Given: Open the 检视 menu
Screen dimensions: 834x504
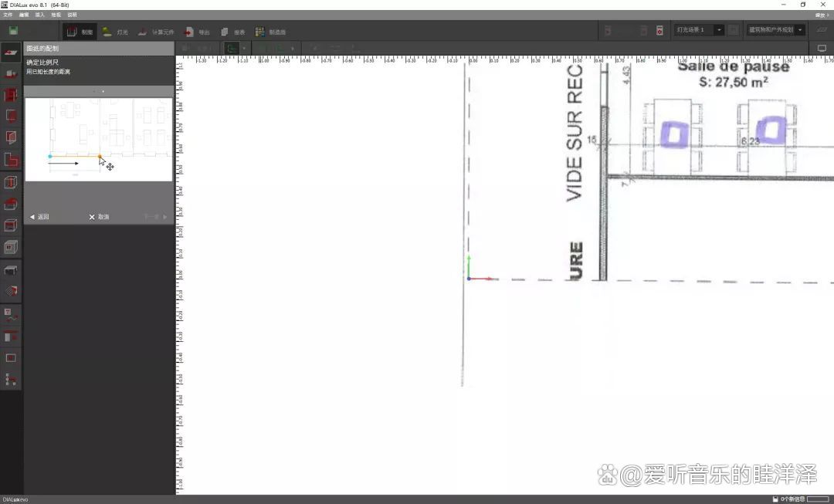Looking at the screenshot, I should [x=56, y=15].
